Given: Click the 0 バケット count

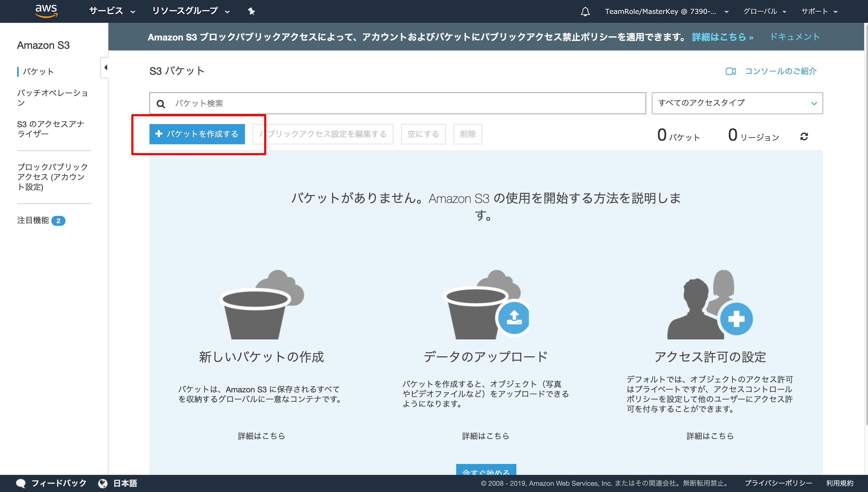Looking at the screenshot, I should 679,135.
